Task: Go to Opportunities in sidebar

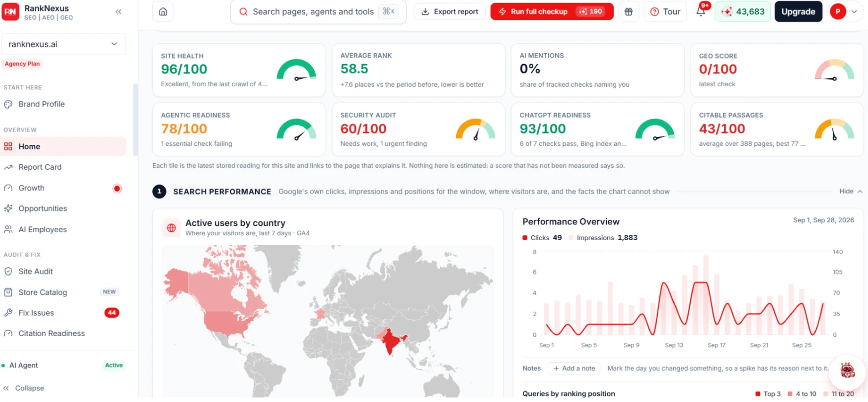Action: click(x=63, y=208)
